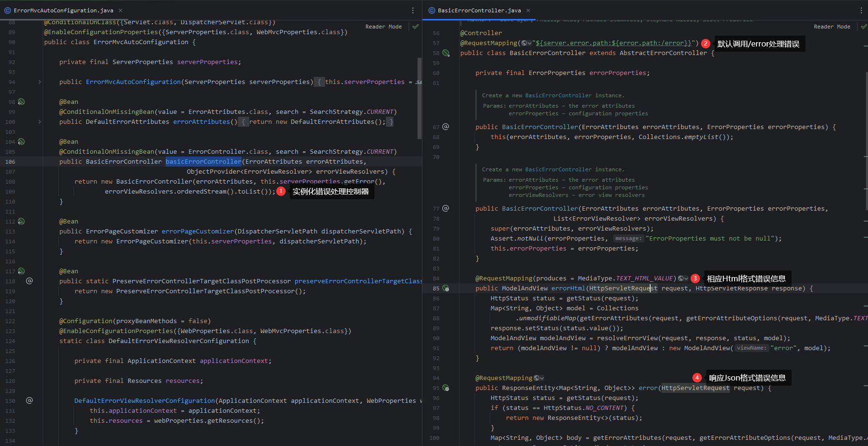The image size is (868, 446).
Task: Click the 'message:' inlay hint on line 80
Action: click(x=628, y=239)
